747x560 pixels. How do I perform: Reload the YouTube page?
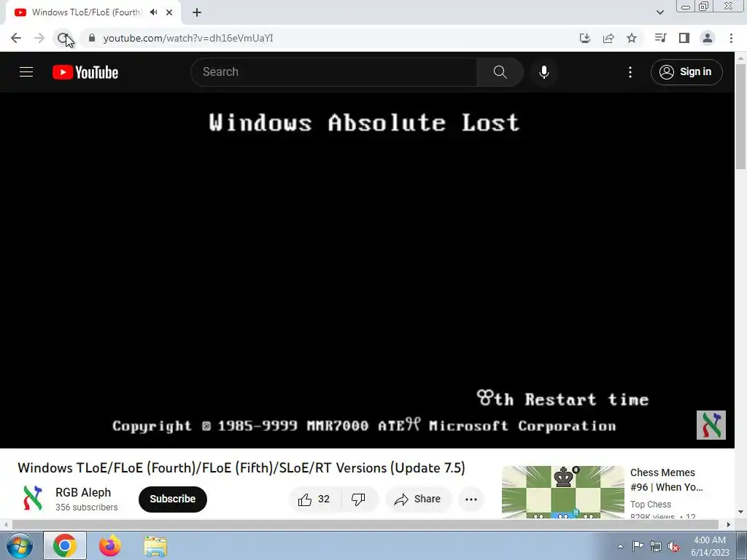pyautogui.click(x=63, y=38)
